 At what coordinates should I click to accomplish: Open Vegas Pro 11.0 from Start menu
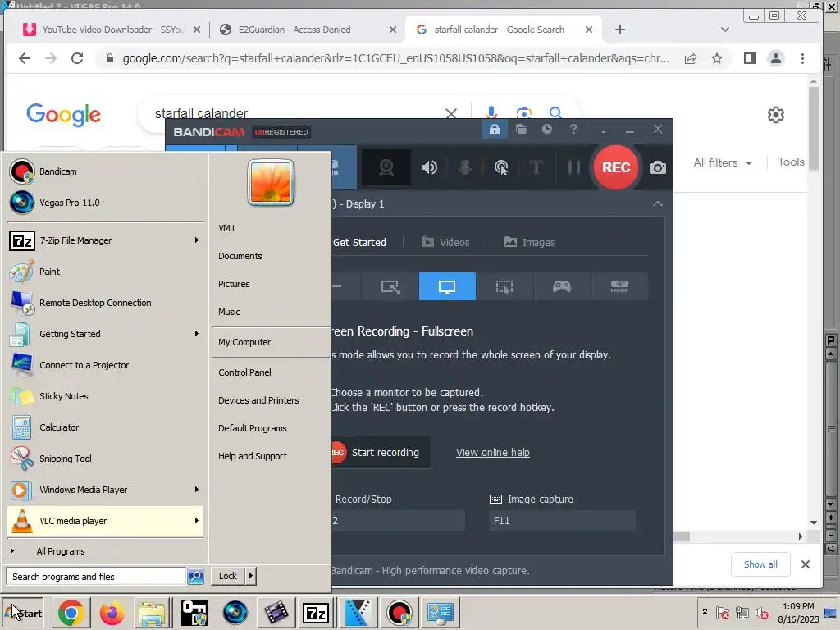click(x=105, y=203)
